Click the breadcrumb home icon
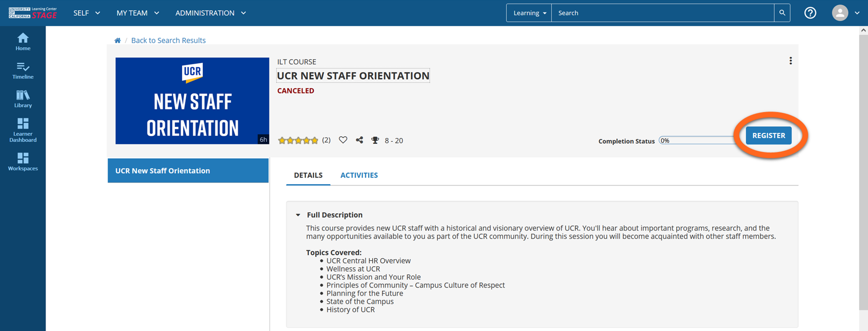This screenshot has width=868, height=331. click(x=118, y=41)
